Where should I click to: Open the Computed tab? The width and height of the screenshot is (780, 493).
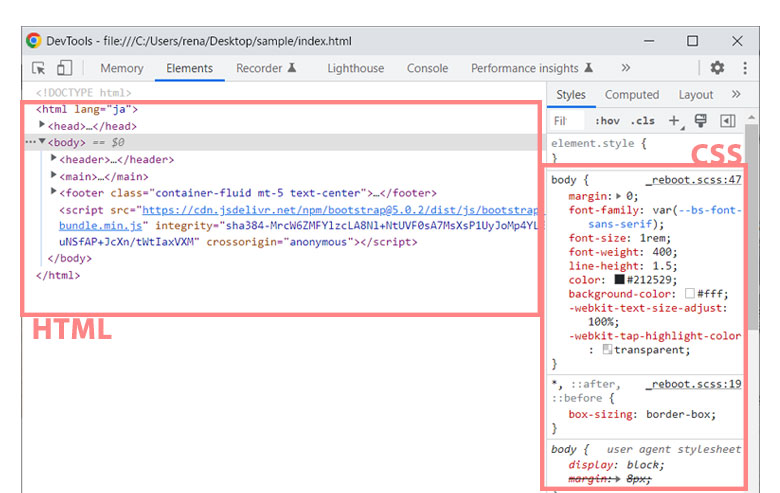pyautogui.click(x=632, y=95)
